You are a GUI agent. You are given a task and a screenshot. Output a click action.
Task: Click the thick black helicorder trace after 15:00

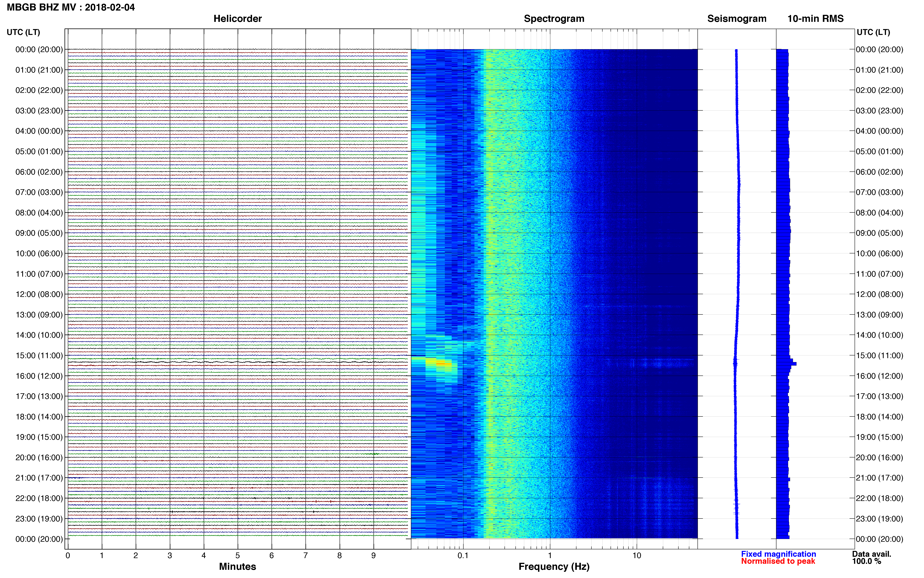[x=238, y=362]
